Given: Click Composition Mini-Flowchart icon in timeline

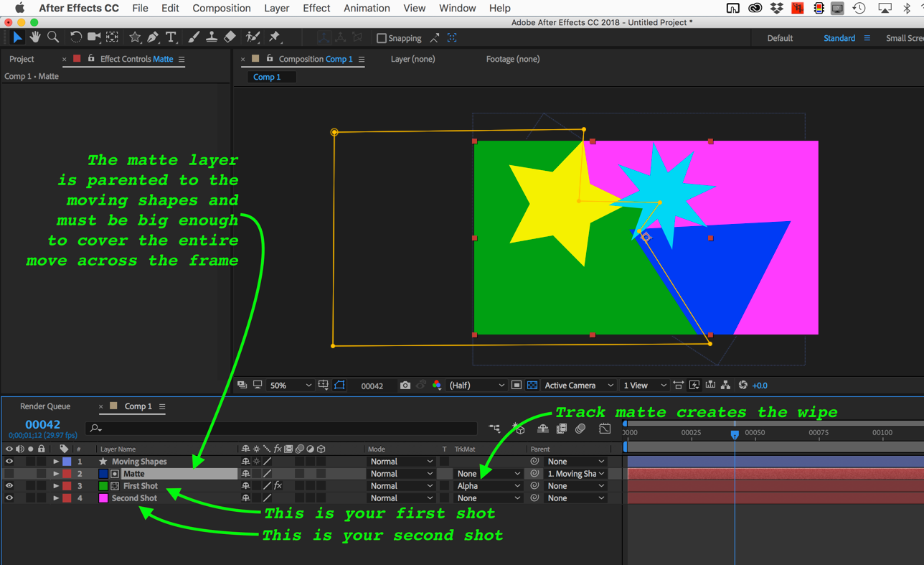Looking at the screenshot, I should 495,429.
